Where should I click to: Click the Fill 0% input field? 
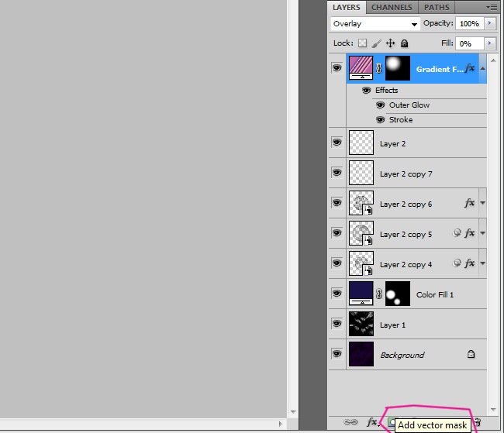pos(469,43)
